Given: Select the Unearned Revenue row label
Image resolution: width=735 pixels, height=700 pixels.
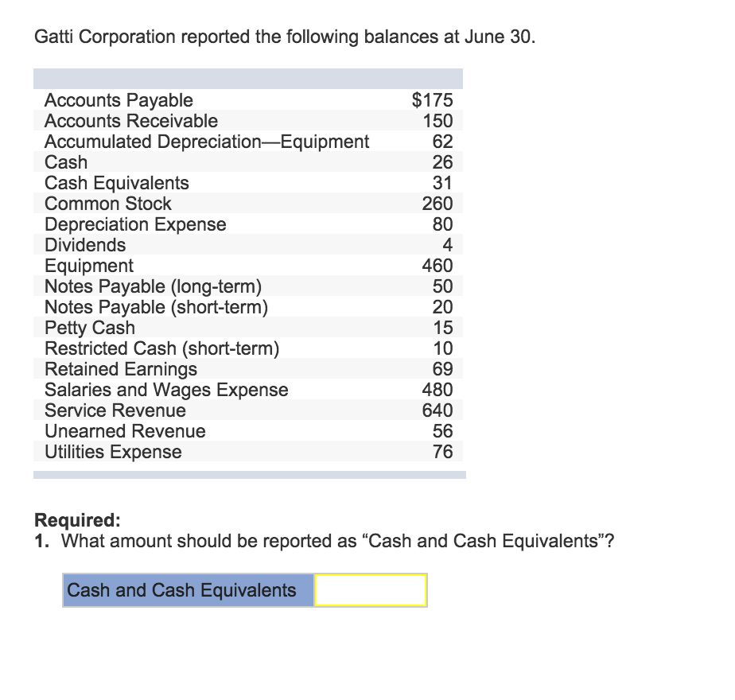Looking at the screenshot, I should tap(125, 431).
